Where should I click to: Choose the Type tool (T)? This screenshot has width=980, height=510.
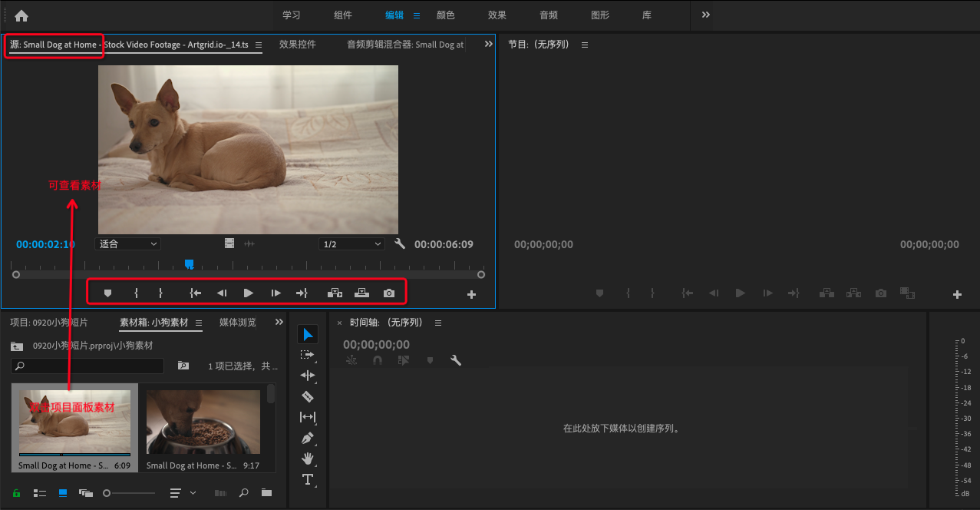[x=308, y=479]
